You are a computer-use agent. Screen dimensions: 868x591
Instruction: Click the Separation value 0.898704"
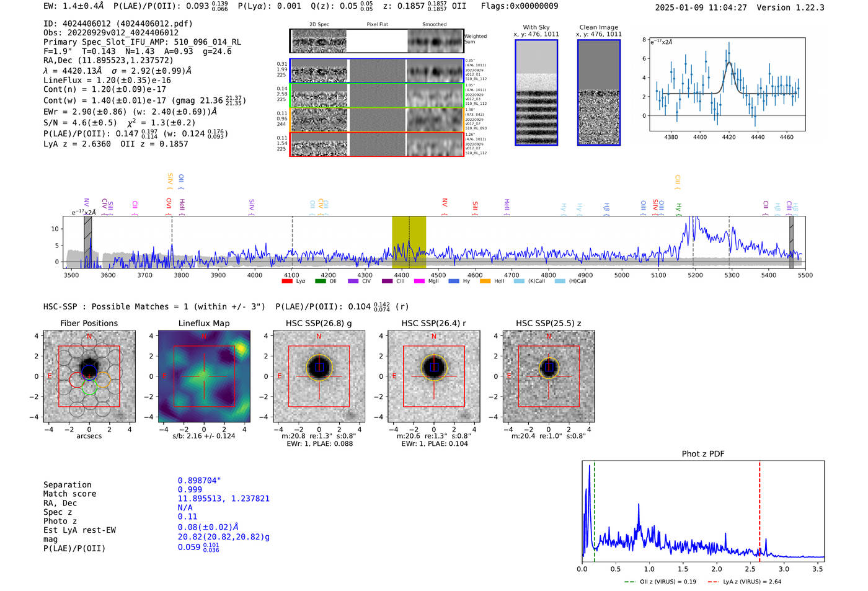pyautogui.click(x=200, y=481)
